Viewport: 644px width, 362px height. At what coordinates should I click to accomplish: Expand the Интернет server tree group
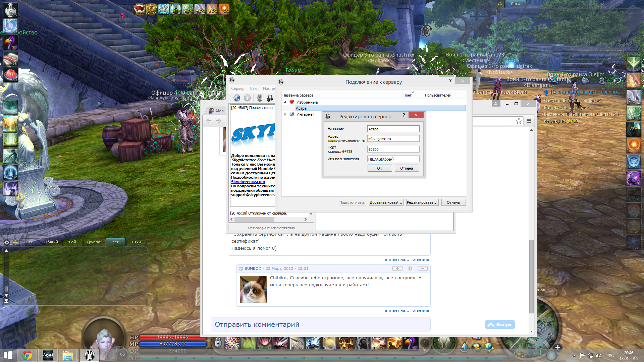coord(285,114)
